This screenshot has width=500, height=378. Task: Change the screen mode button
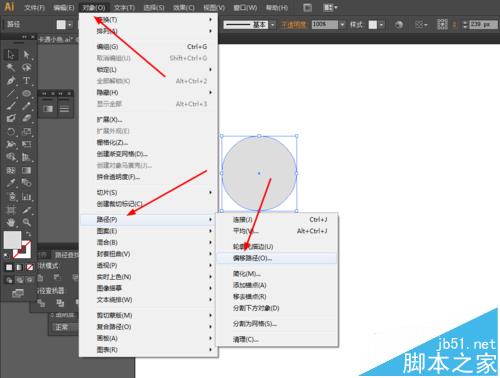(x=17, y=293)
